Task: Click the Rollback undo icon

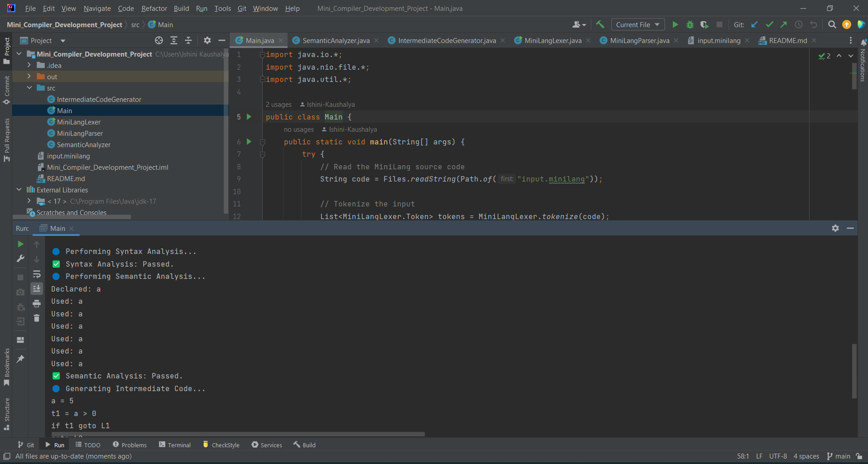Action: 814,24
